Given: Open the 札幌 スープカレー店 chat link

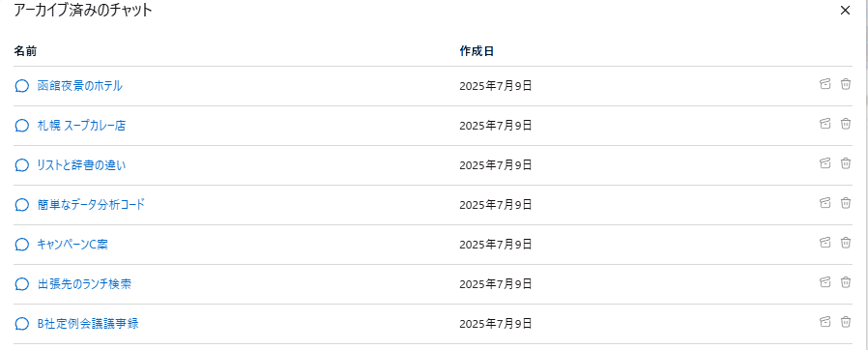Looking at the screenshot, I should [81, 126].
